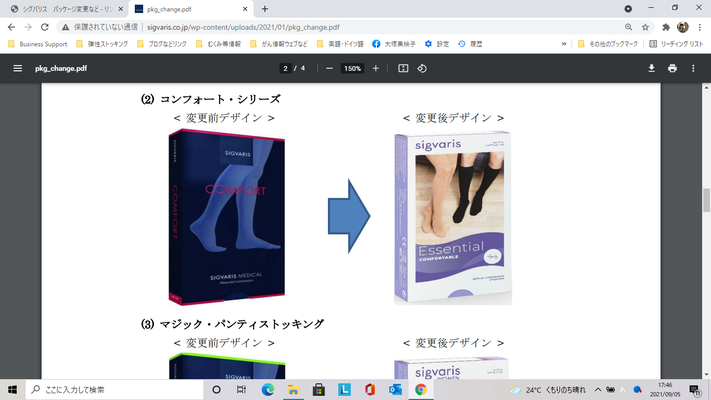The image size is (711, 400).
Task: Open a new browser tab
Action: 265,9
